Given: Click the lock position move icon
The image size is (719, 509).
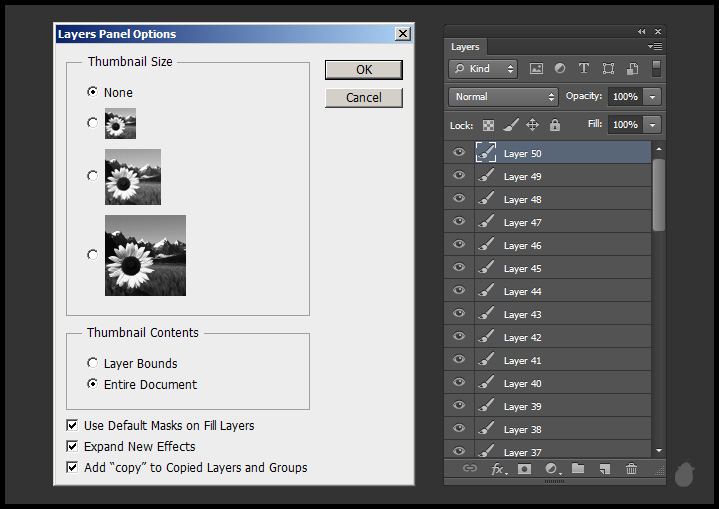Looking at the screenshot, I should [x=532, y=125].
